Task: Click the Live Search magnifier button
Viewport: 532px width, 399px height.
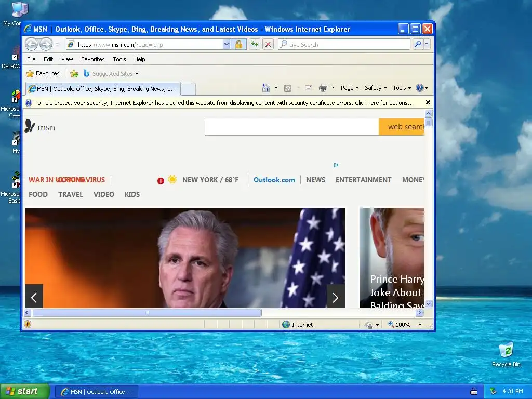Action: [418, 44]
